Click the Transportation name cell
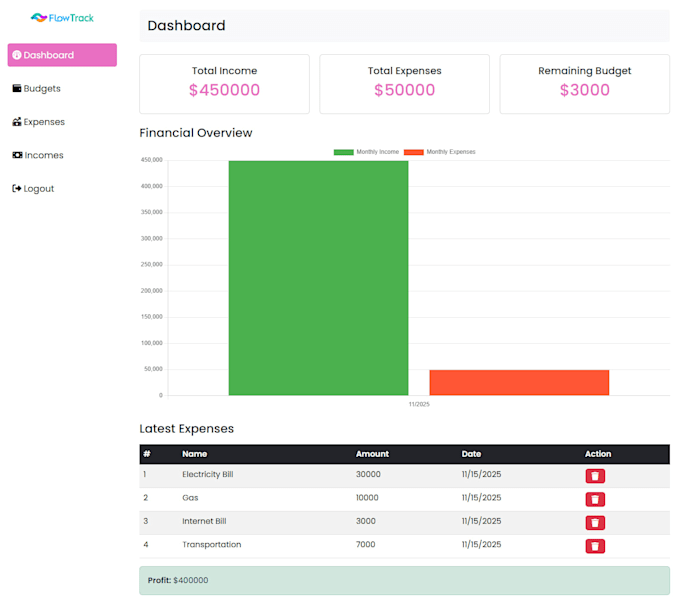 (212, 545)
